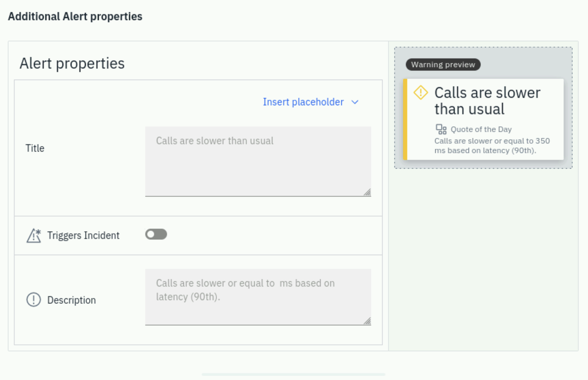Enable the Triggers Incident toggle
Screen dimensions: 588x380
point(156,234)
